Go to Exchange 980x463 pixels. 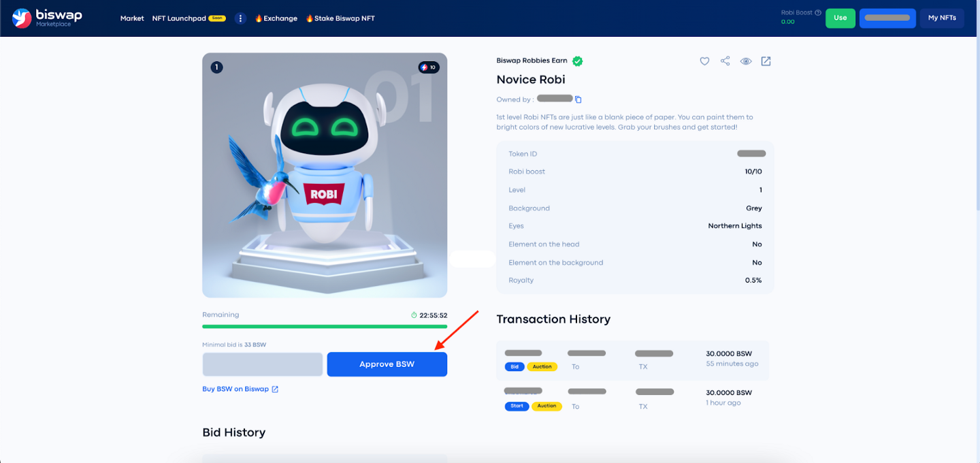click(276, 18)
